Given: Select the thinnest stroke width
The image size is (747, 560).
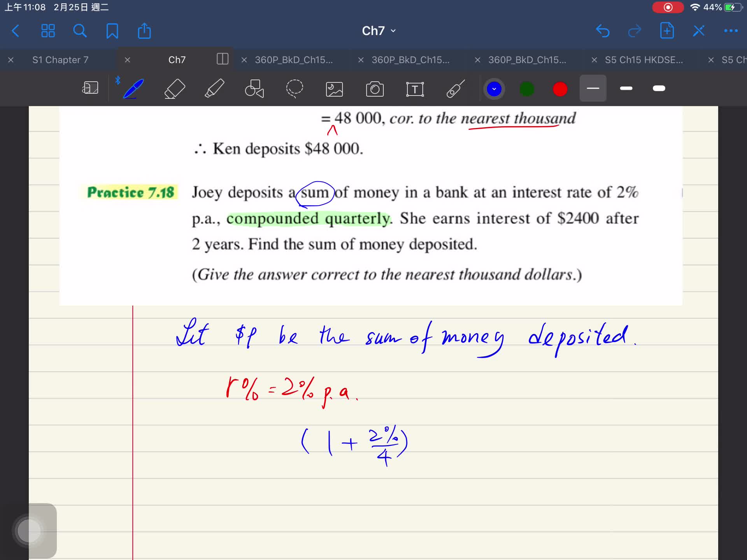Looking at the screenshot, I should [593, 89].
